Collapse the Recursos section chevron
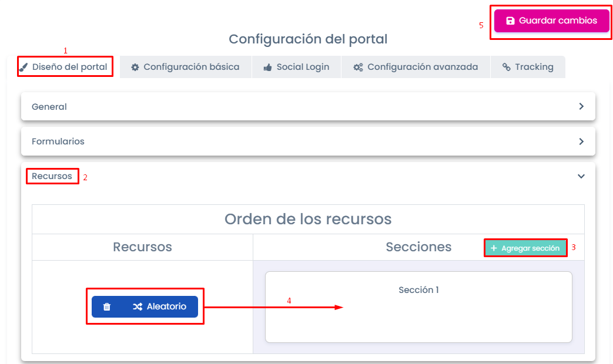The width and height of the screenshot is (613, 364). pos(581,176)
